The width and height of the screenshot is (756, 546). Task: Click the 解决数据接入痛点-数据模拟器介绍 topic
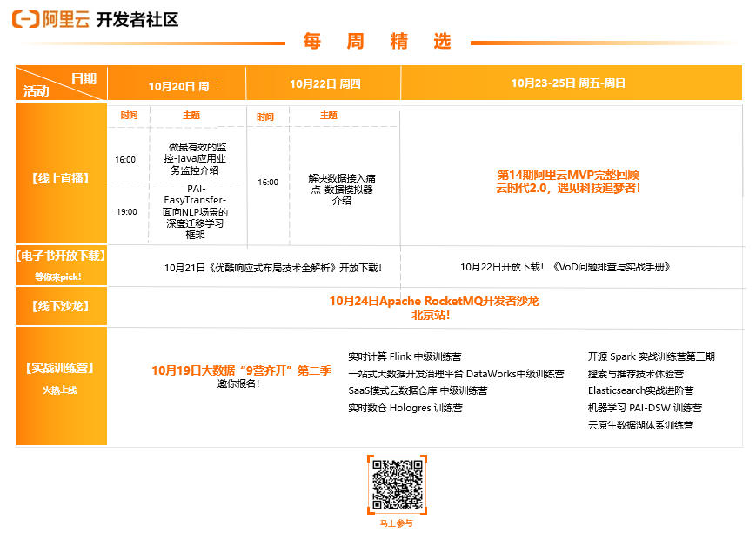[x=342, y=190]
